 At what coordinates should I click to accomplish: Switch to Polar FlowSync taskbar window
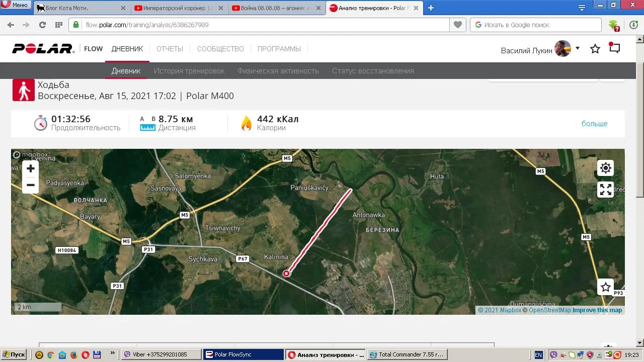point(244,354)
